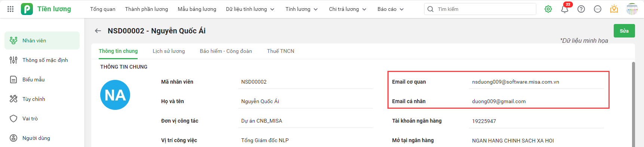Screen dimensions: 644x147
Task: Click the green Tiền lương logo icon
Action: (27, 9)
